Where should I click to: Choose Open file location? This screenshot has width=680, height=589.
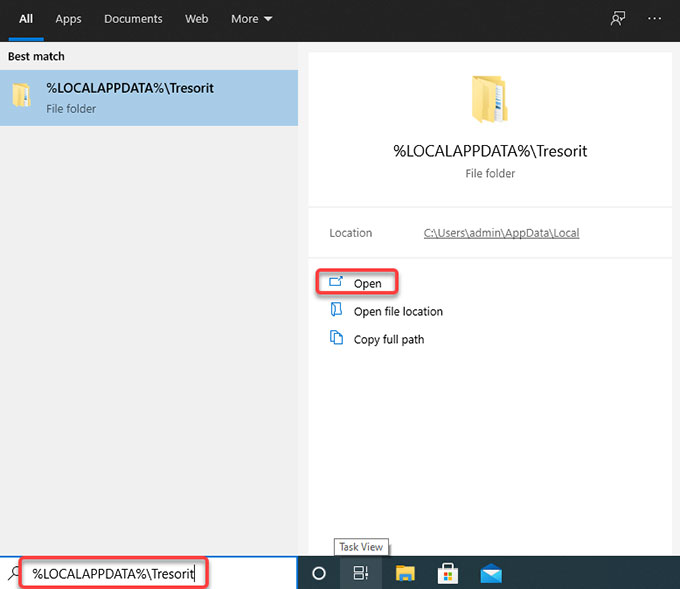398,311
